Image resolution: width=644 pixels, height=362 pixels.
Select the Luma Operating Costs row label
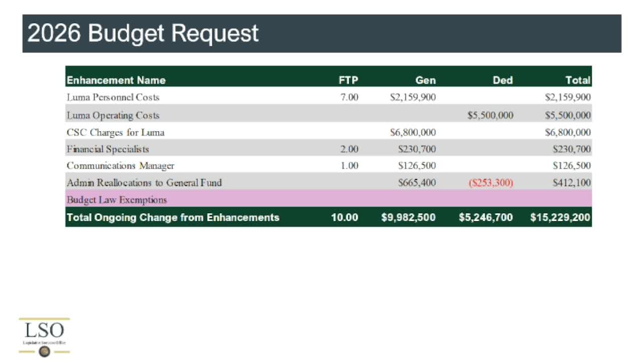click(x=113, y=115)
